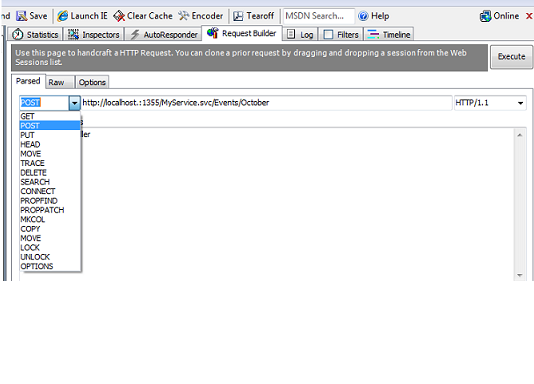Screen dimensions: 534x384
Task: Select COPY from the method list
Action: pos(50,229)
